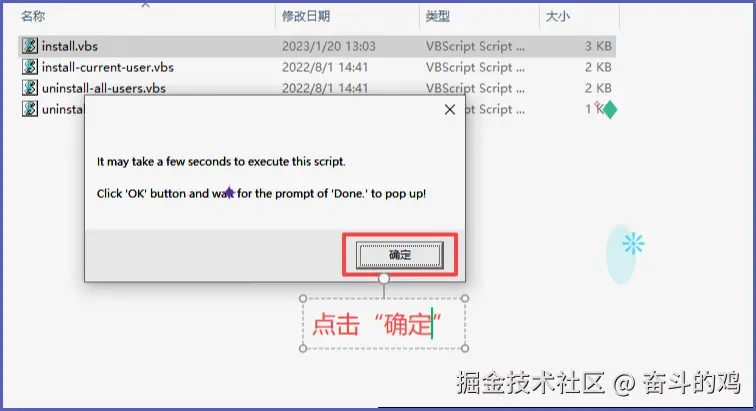This screenshot has width=756, height=411.
Task: Select the install.vbs file name
Action: click(70, 46)
